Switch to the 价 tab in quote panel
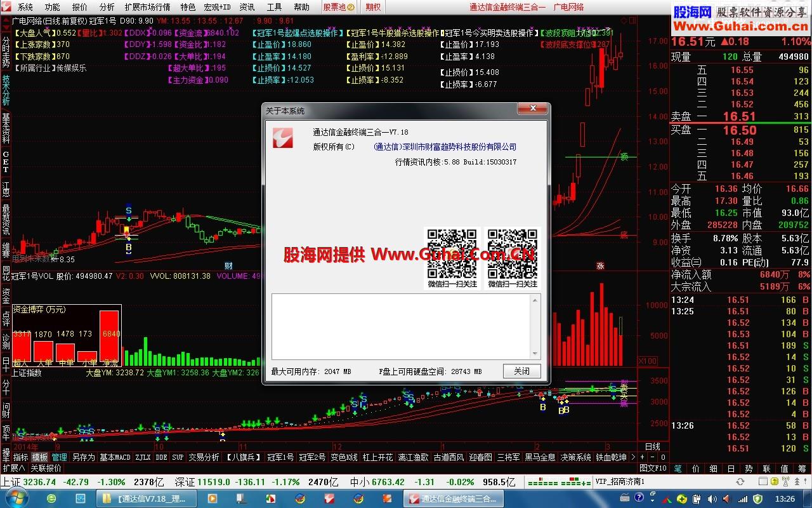The image size is (812, 508). (695, 468)
